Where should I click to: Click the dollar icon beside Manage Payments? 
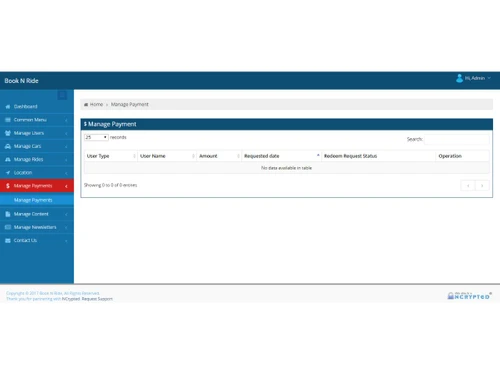tap(8, 186)
